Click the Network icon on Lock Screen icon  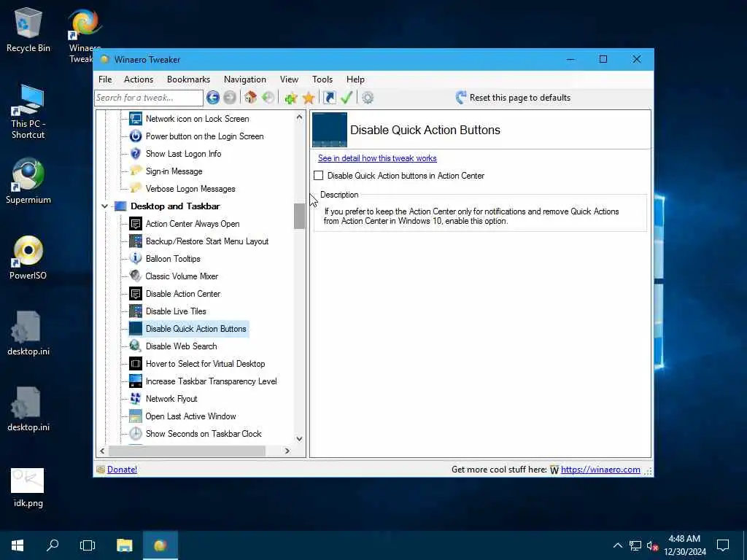[136, 119]
